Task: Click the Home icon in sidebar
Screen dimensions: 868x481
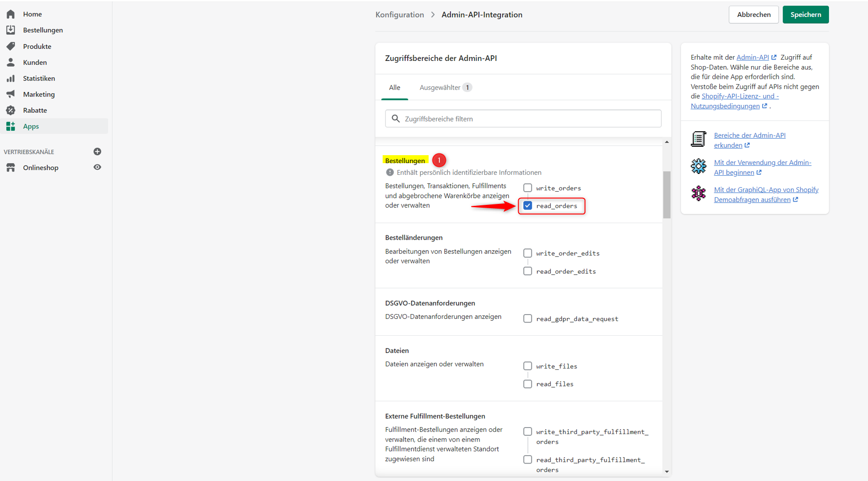Action: tap(11, 14)
